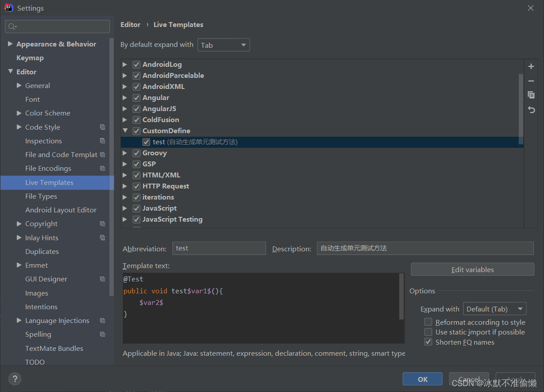This screenshot has width=544, height=392.
Task: Click the Abbreviation field containing test
Action: (x=219, y=248)
